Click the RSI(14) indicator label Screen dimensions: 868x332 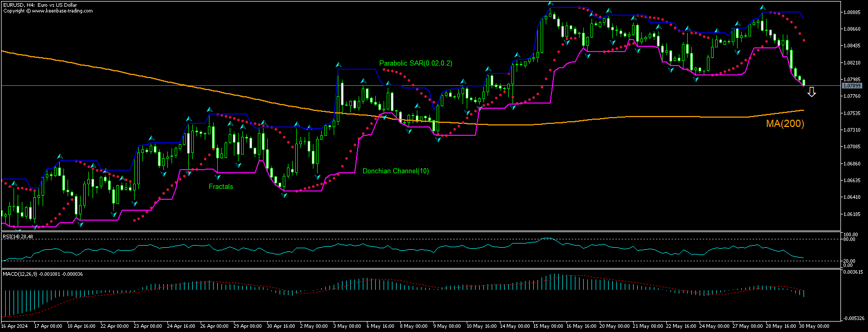pos(18,237)
